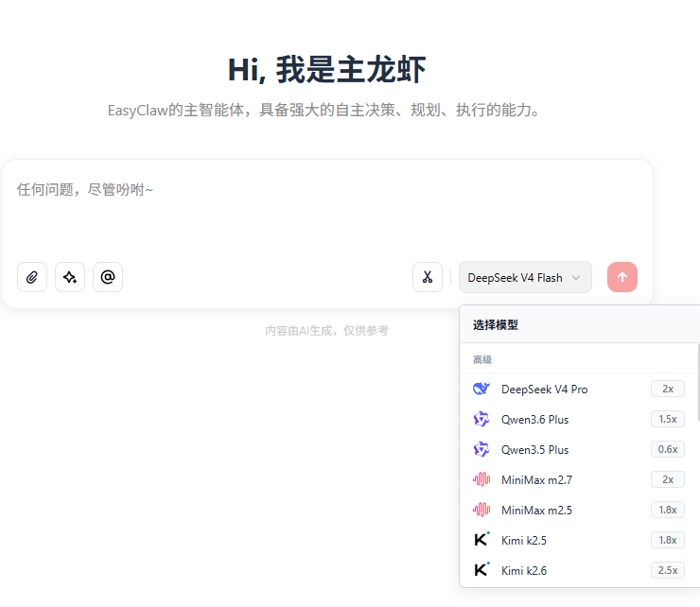
Task: Click the Kimi k2.5 K logo
Action: tap(481, 539)
